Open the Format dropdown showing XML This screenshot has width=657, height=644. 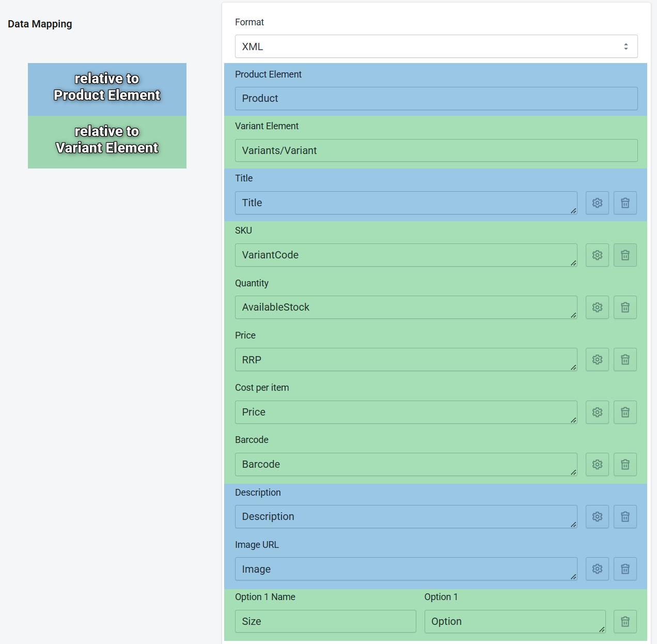tap(436, 47)
